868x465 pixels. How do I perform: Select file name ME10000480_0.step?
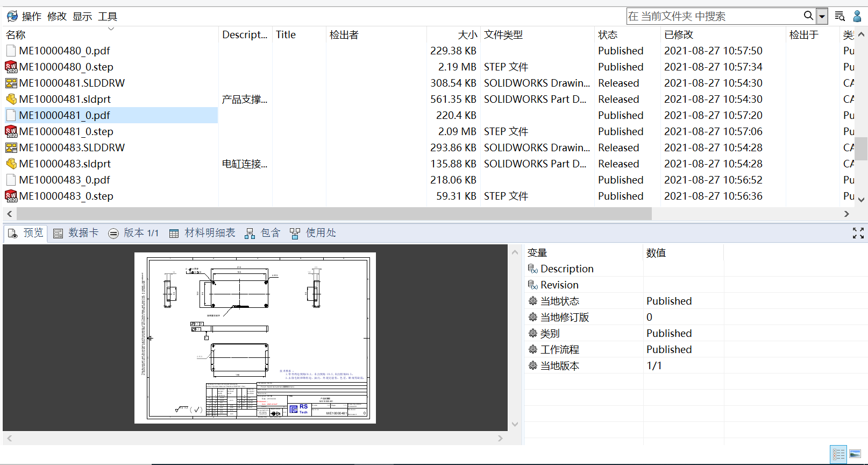66,67
